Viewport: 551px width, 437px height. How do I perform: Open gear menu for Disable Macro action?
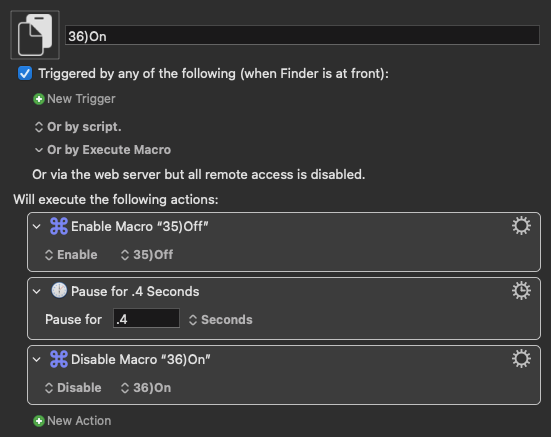(521, 359)
